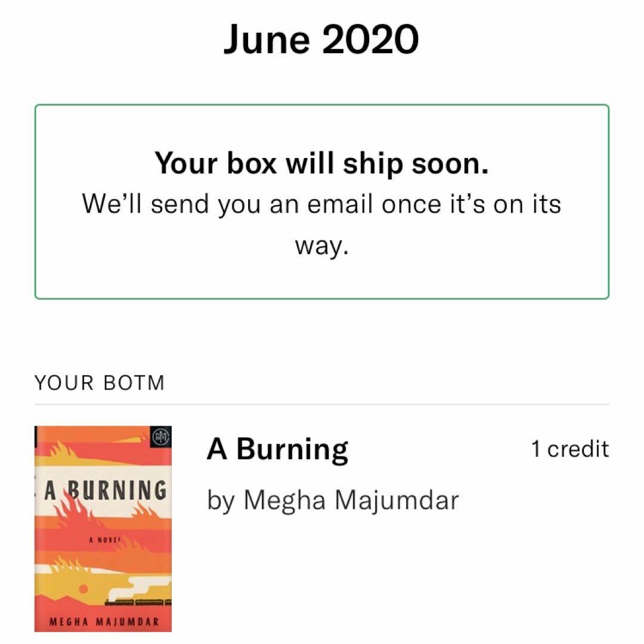Viewport: 644px width, 644px height.
Task: Click the YOUR BOTM section label
Action: click(x=99, y=383)
